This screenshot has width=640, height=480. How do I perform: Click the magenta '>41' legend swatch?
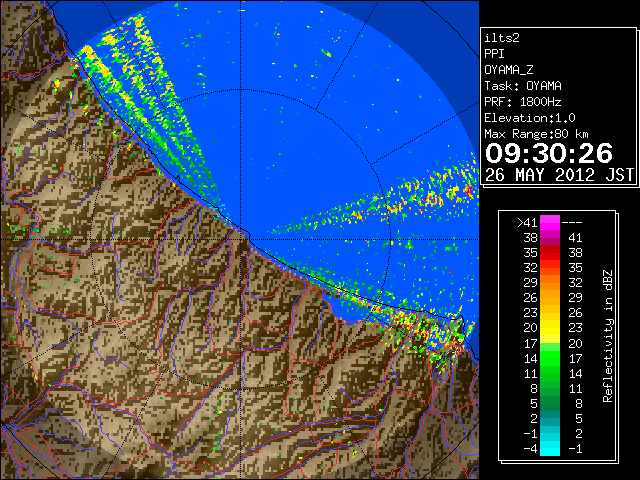click(550, 222)
